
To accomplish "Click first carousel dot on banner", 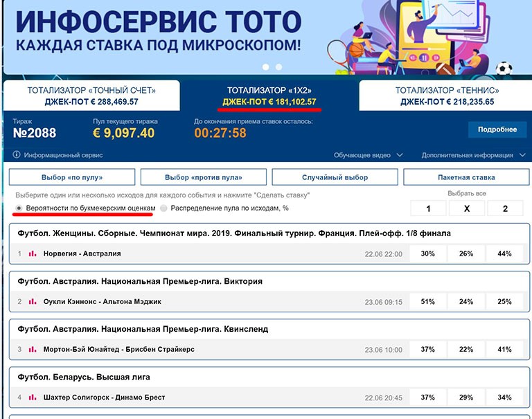I will [x=265, y=67].
